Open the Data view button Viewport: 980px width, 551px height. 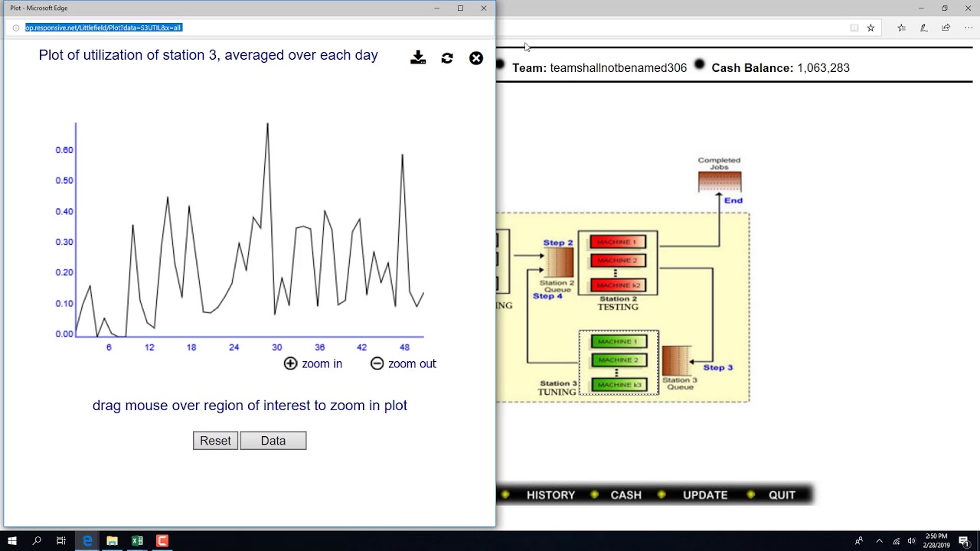pos(273,441)
